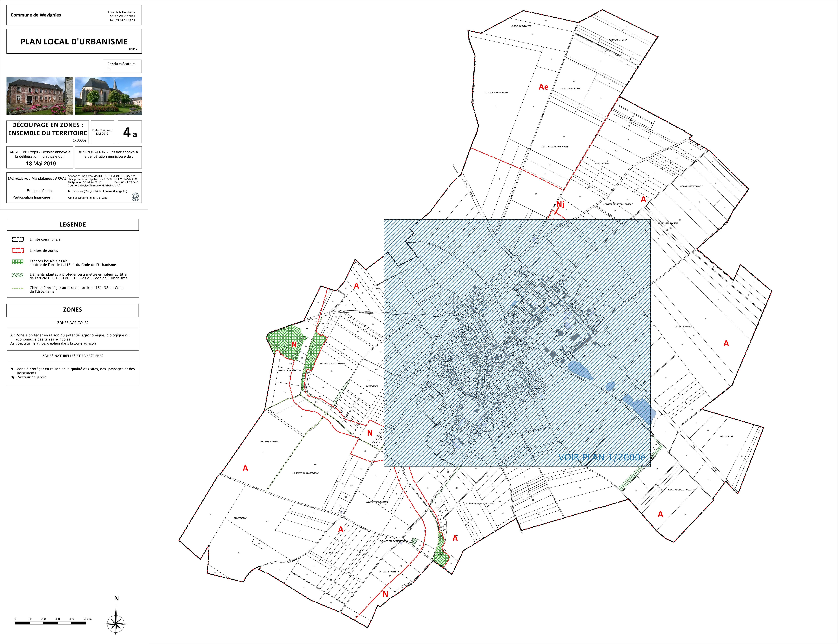Click the 'LA SENTE DE MALVOISINE' place name
Image resolution: width=838 pixels, height=644 pixels.
[x=305, y=473]
